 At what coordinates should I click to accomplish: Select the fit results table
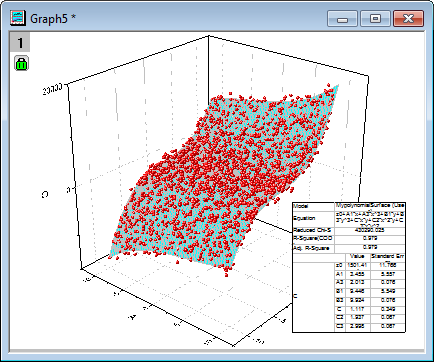[349, 267]
